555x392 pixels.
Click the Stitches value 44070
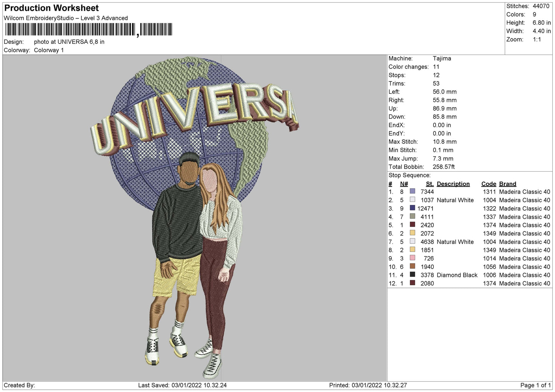pyautogui.click(x=541, y=6)
